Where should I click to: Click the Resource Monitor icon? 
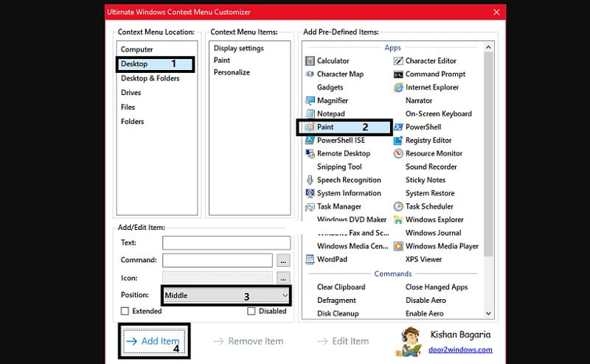pyautogui.click(x=398, y=153)
